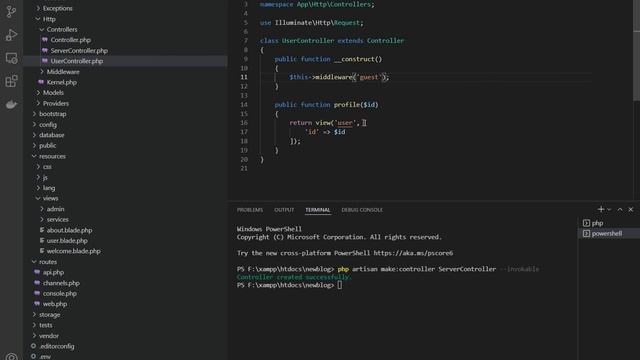The height and width of the screenshot is (360, 640).
Task: Click the profile function name
Action: 347,104
